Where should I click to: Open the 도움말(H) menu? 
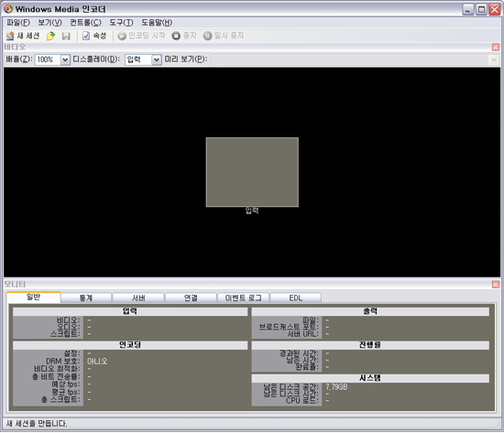coord(157,23)
